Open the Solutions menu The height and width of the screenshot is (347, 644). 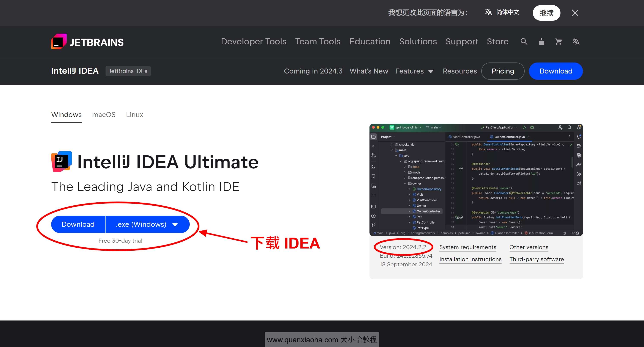(x=418, y=41)
